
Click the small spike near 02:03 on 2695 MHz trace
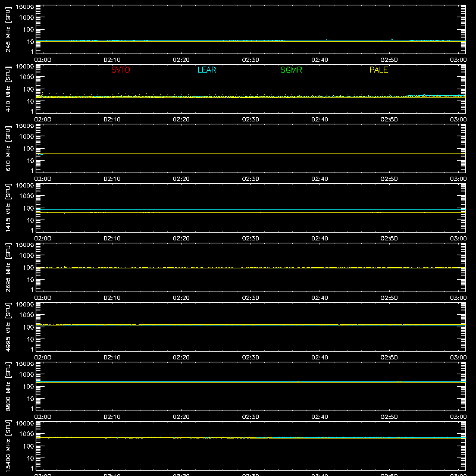(x=65, y=267)
